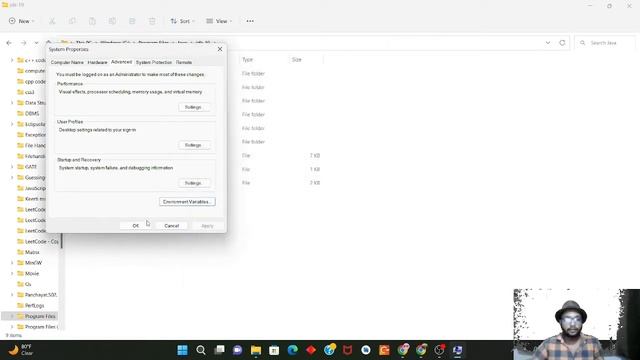Refresh the folder with the refresh icon
Screen dimensions: 640x360
(x=562, y=43)
